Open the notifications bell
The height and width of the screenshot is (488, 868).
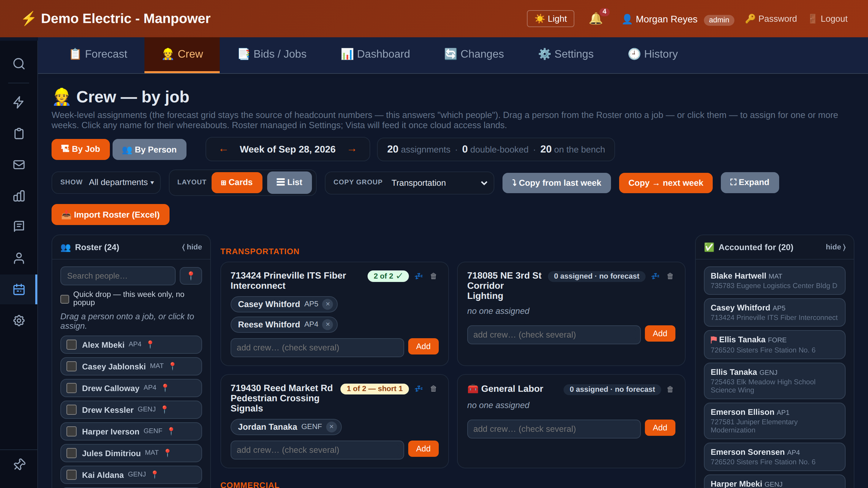(596, 18)
